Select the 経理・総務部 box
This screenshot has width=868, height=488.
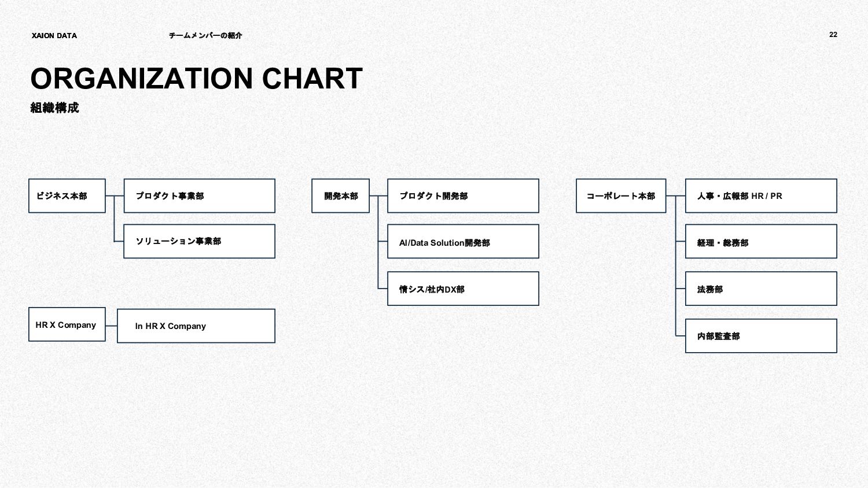pos(761,242)
